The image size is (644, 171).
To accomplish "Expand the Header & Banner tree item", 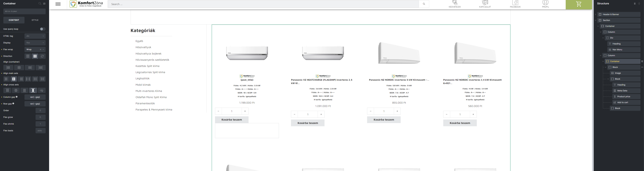I will click(596, 14).
